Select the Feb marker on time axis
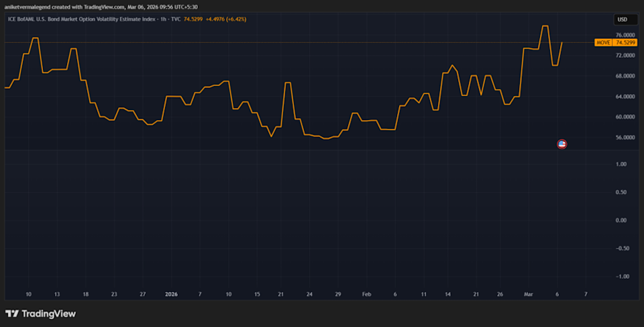 [366, 294]
